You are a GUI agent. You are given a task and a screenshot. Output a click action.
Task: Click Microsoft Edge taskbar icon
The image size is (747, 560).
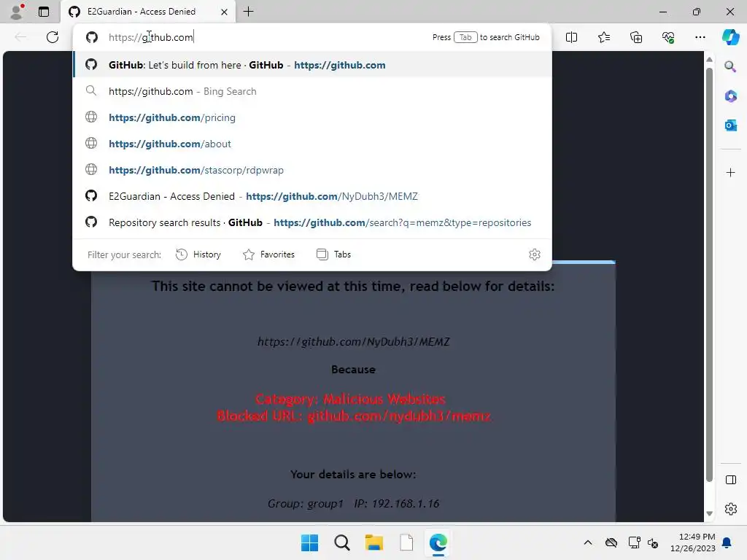coord(438,542)
